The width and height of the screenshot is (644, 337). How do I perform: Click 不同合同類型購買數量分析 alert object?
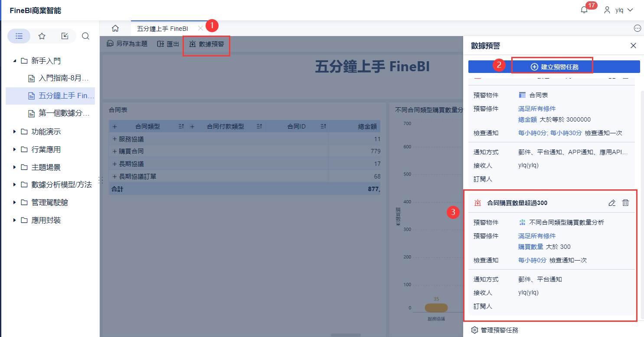pyautogui.click(x=567, y=222)
